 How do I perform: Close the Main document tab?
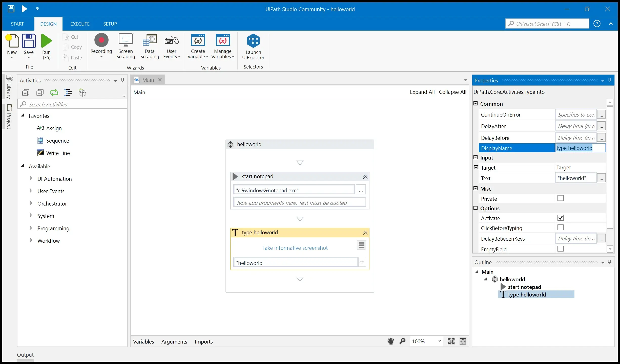coord(160,80)
